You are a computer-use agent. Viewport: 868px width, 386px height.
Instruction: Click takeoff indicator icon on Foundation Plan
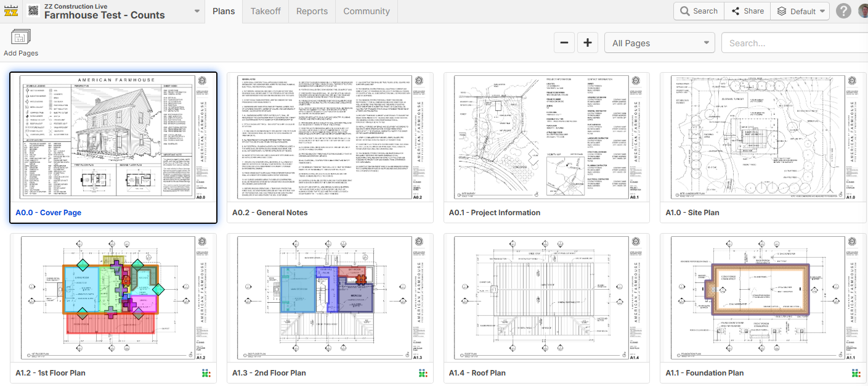pyautogui.click(x=856, y=373)
